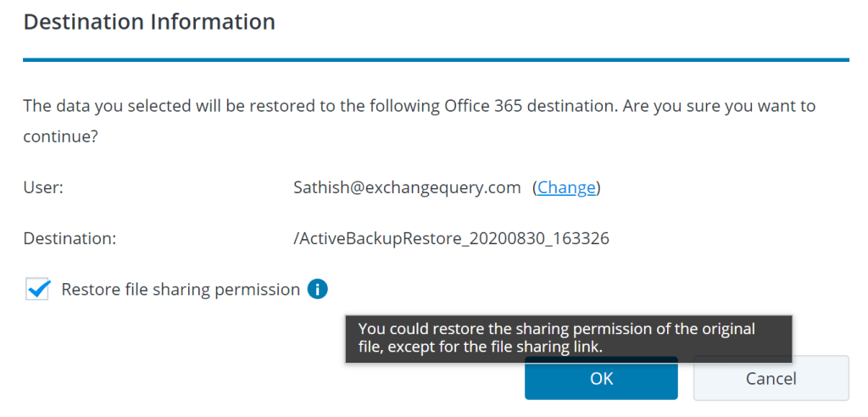Screen dimensions: 868x417
Task: Click the "User:" field label
Action: pos(43,188)
